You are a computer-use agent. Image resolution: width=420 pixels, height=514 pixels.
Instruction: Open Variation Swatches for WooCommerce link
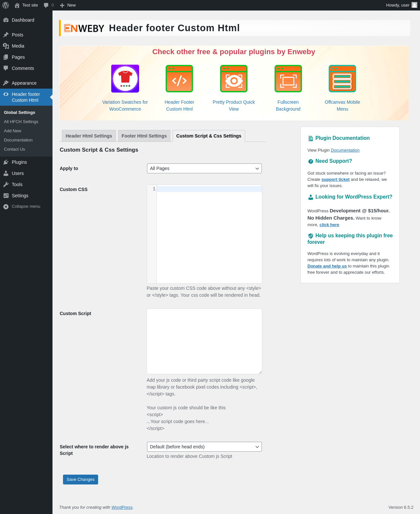(125, 106)
